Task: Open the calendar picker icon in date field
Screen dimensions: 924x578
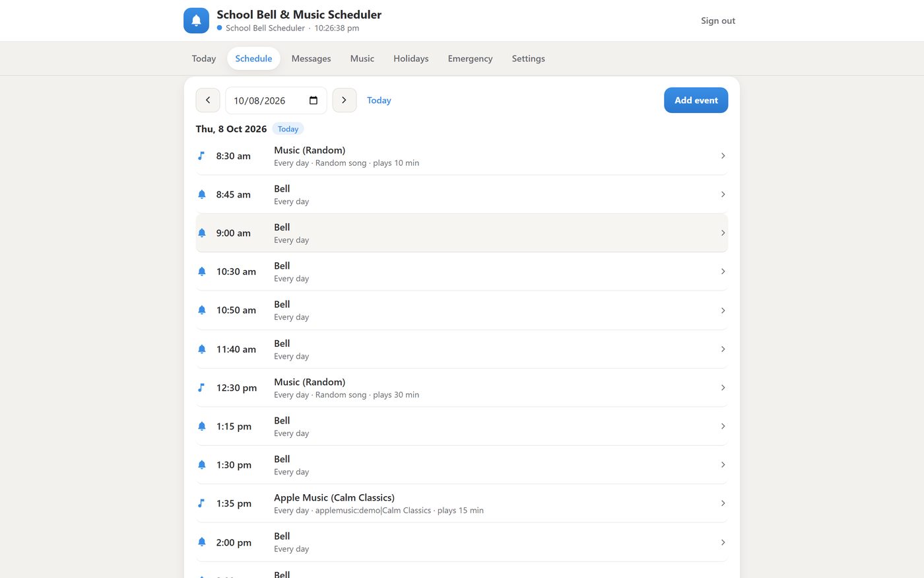Action: point(313,100)
